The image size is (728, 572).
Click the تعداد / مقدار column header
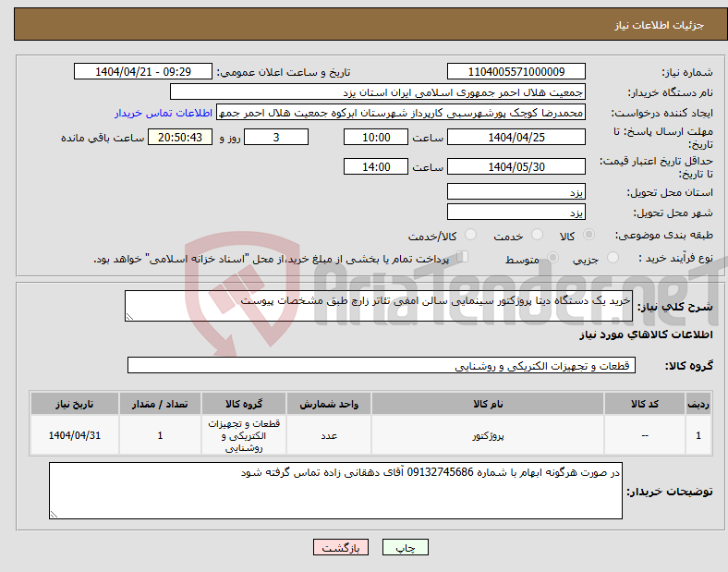click(160, 404)
